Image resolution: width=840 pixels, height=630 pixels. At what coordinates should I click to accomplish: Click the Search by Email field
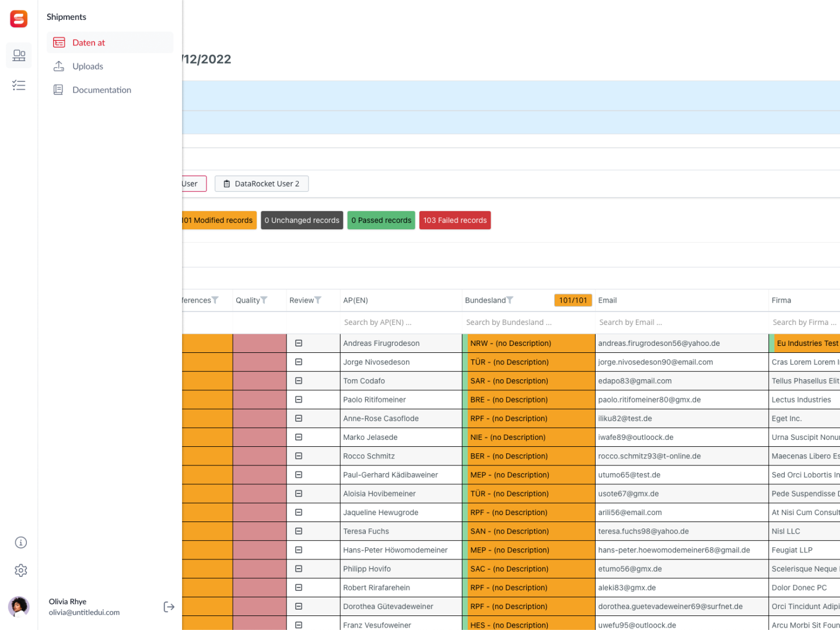pos(681,323)
